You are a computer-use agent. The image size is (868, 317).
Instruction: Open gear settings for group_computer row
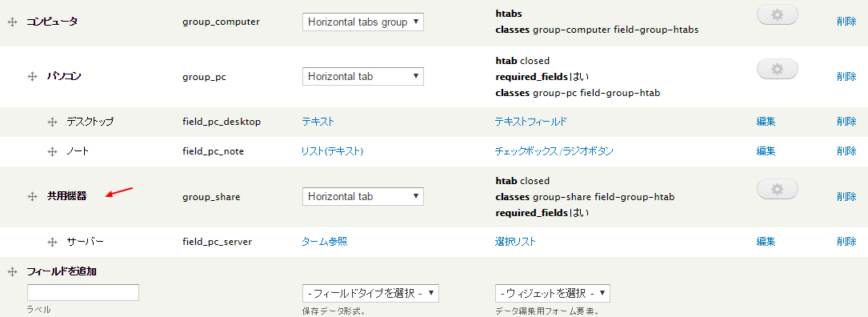(778, 15)
